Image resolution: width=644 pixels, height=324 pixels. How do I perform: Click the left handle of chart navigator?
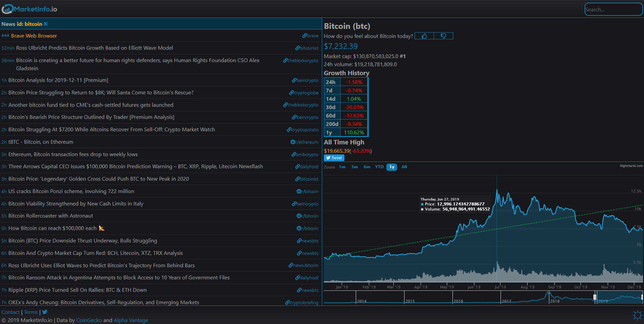(x=595, y=297)
